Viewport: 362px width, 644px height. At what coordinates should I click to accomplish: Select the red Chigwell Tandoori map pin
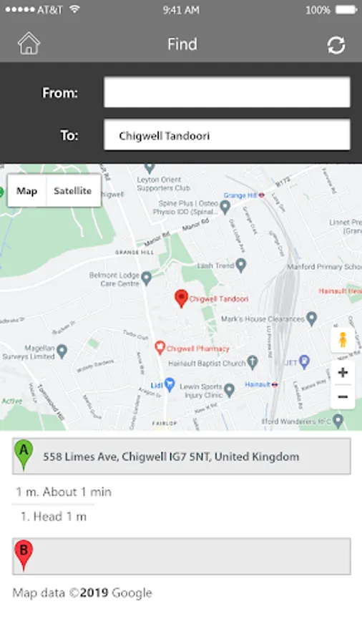coord(181,298)
